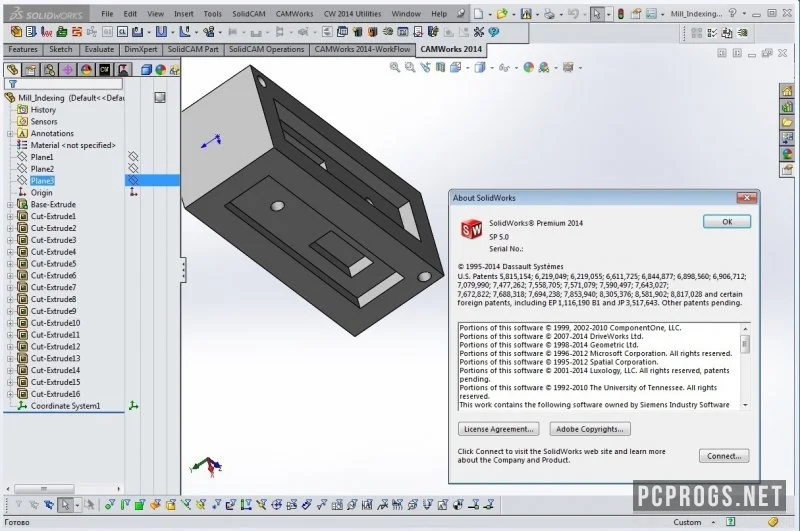800x531 pixels.
Task: Click the green Filter Faces icon
Action: coord(140,505)
